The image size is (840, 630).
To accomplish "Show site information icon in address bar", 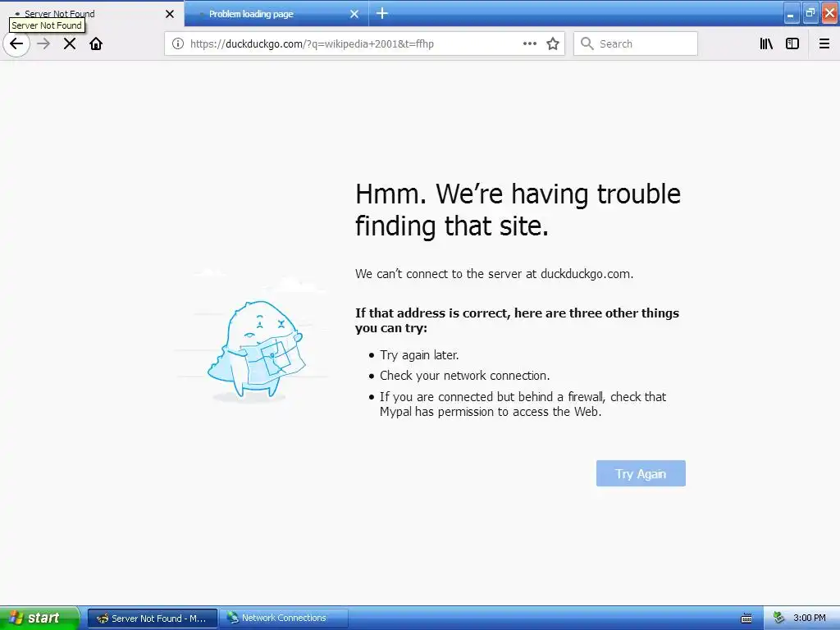I will click(178, 43).
